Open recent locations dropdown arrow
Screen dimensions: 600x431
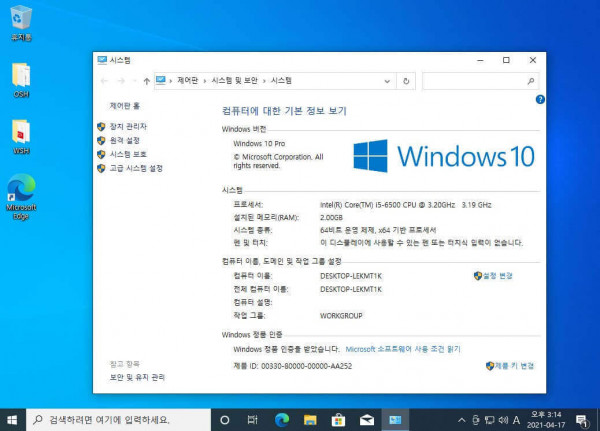135,81
